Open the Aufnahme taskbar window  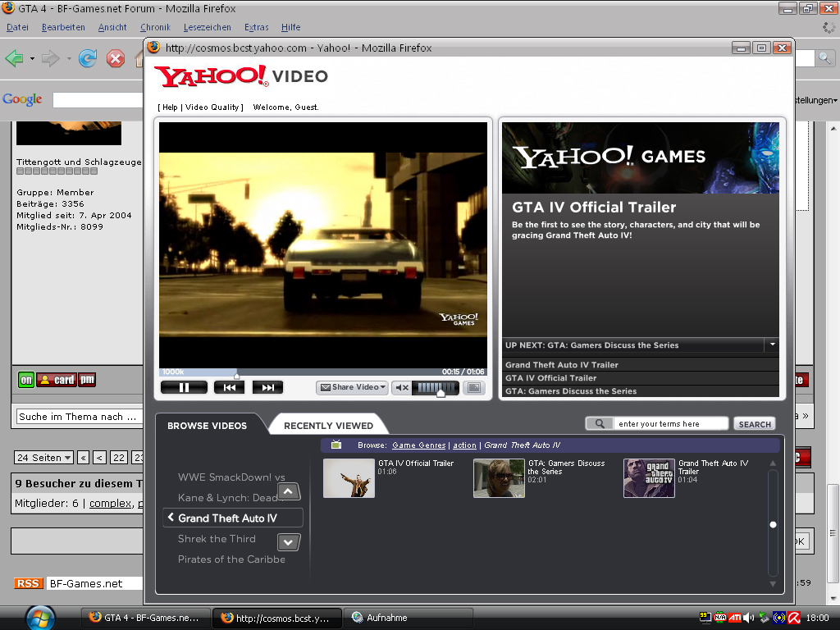(407, 618)
